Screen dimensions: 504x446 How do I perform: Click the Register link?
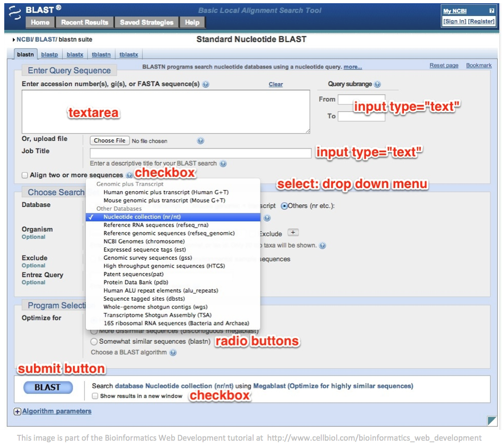coord(481,21)
